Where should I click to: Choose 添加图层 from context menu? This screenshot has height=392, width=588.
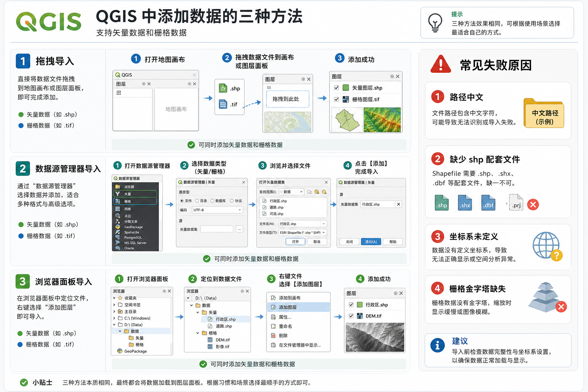tap(298, 307)
